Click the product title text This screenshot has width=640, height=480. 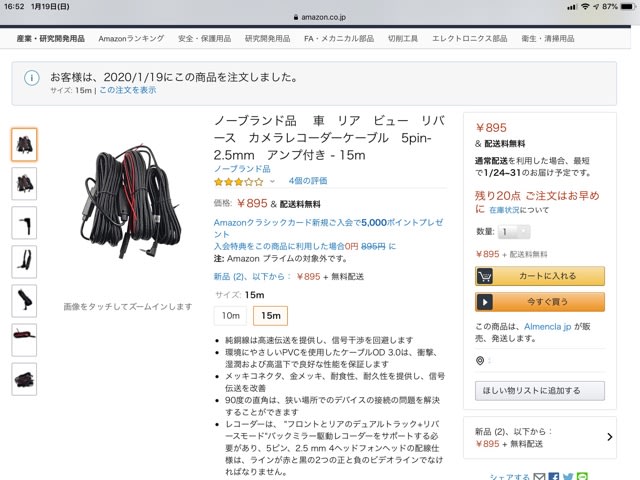point(329,138)
